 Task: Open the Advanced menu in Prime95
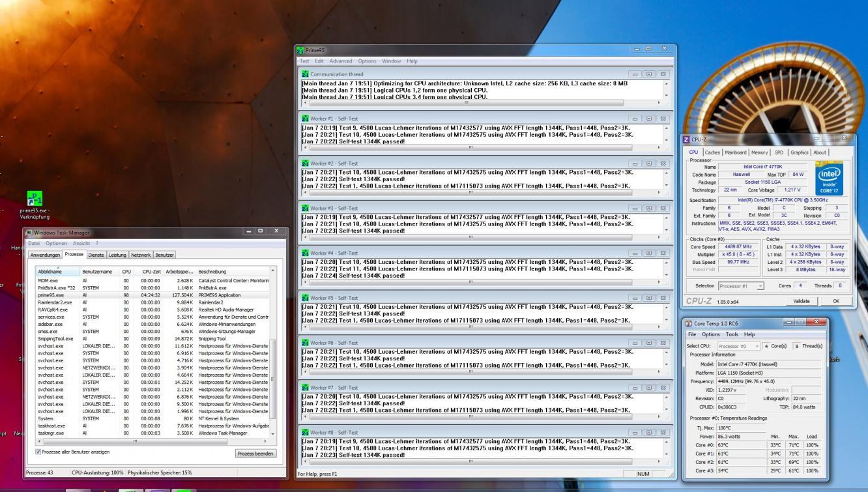[x=341, y=61]
